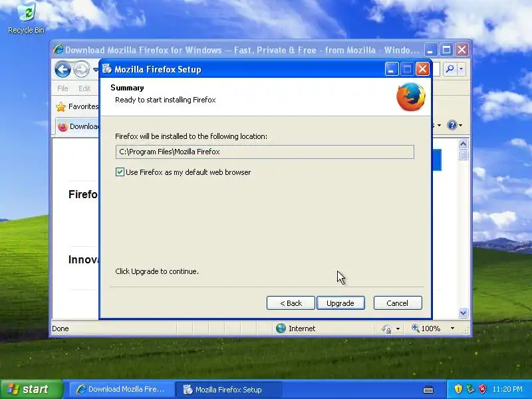Screen dimensions: 532x399
Task: Click the Internet Explorer logo in title bar
Action: tap(58, 49)
